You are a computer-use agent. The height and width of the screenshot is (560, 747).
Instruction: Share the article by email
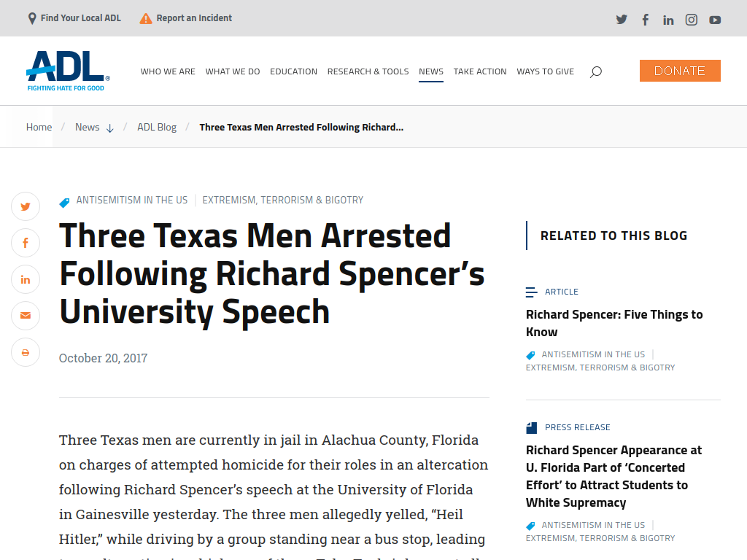[x=26, y=316]
